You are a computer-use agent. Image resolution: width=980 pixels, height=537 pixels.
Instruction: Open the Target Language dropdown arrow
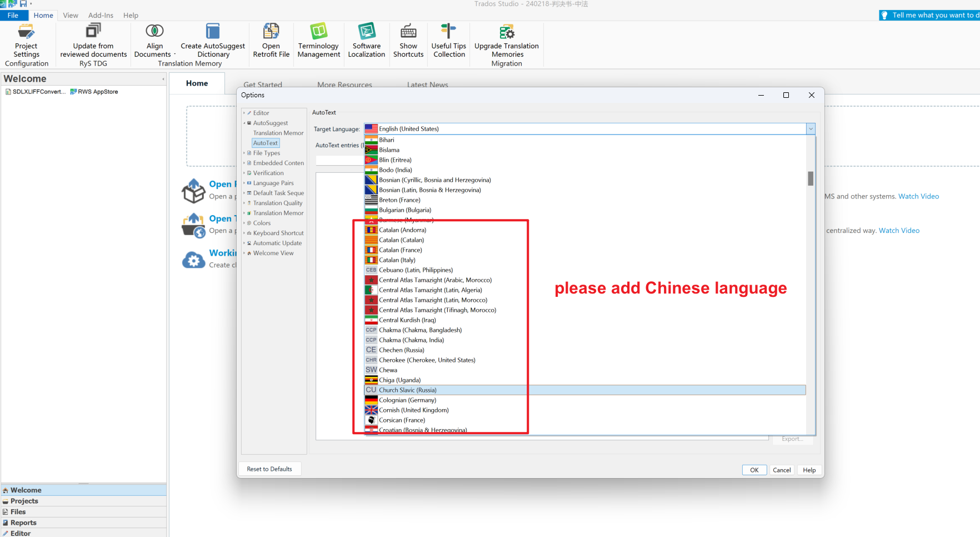coord(811,129)
